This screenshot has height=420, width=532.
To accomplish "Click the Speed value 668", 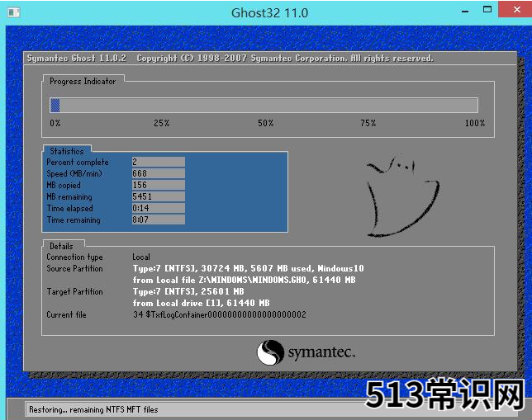I will tap(159, 173).
